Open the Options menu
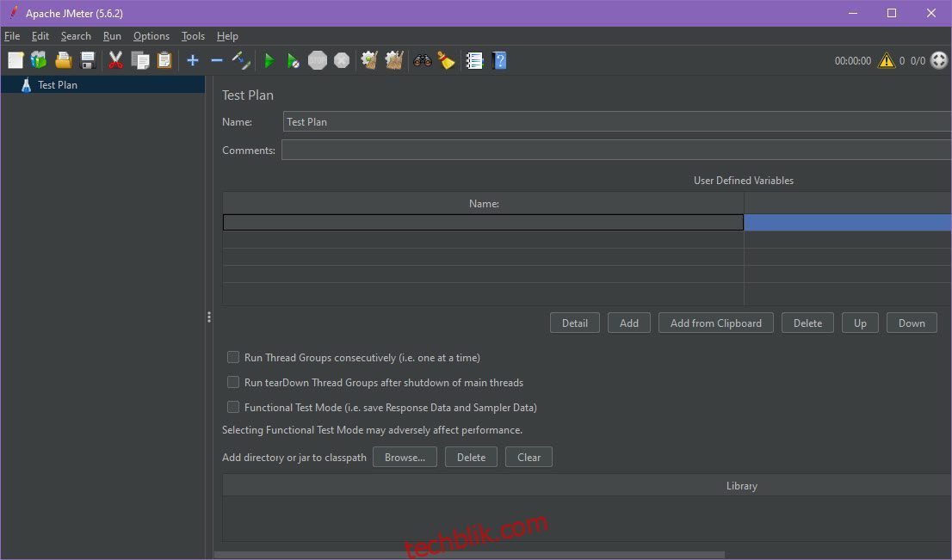Image resolution: width=952 pixels, height=560 pixels. 151,36
